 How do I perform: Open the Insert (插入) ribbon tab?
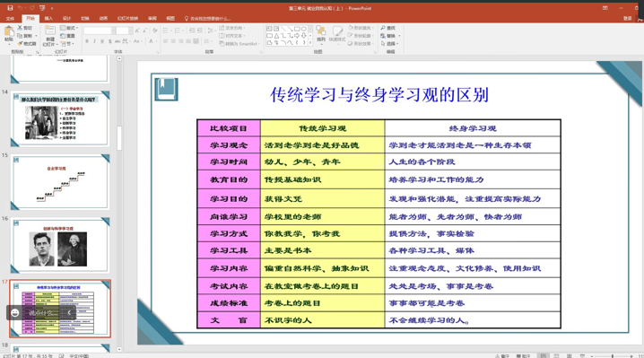click(x=48, y=19)
